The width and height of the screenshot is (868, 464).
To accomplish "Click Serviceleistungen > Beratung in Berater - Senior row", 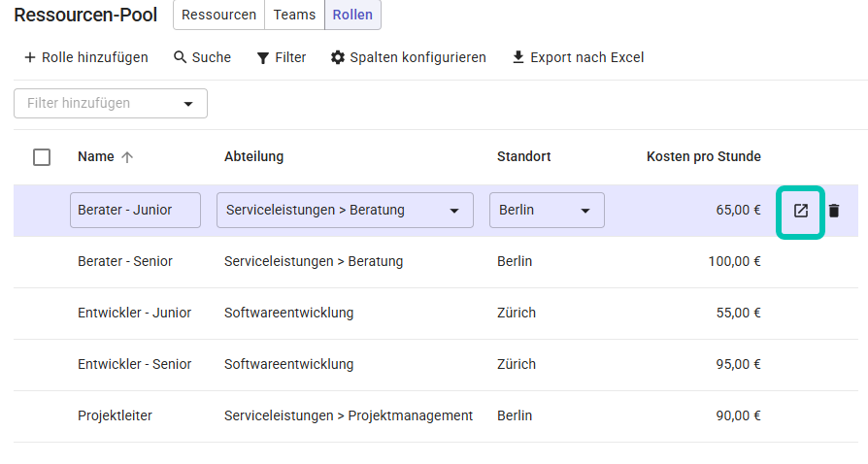I will point(314,261).
